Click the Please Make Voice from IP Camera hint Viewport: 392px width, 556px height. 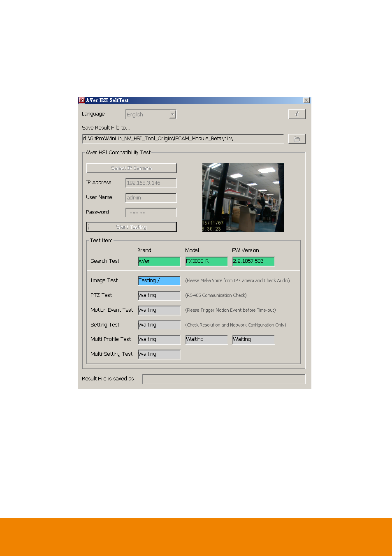click(x=237, y=280)
